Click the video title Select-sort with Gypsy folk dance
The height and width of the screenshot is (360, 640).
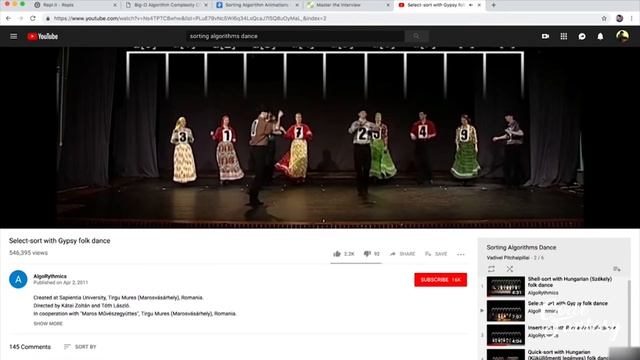pyautogui.click(x=60, y=241)
